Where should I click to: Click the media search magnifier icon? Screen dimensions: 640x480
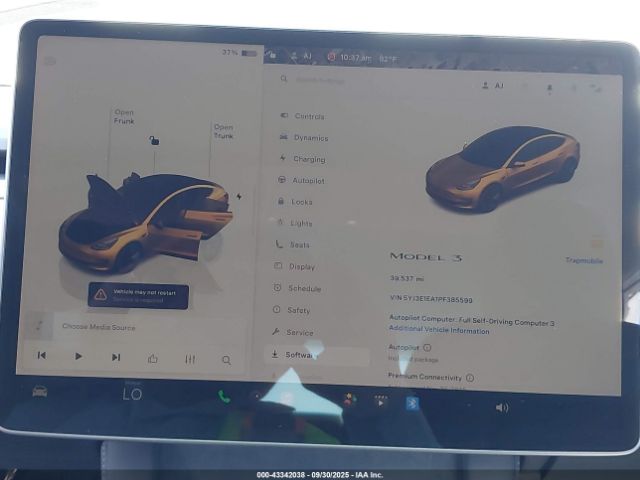227,360
